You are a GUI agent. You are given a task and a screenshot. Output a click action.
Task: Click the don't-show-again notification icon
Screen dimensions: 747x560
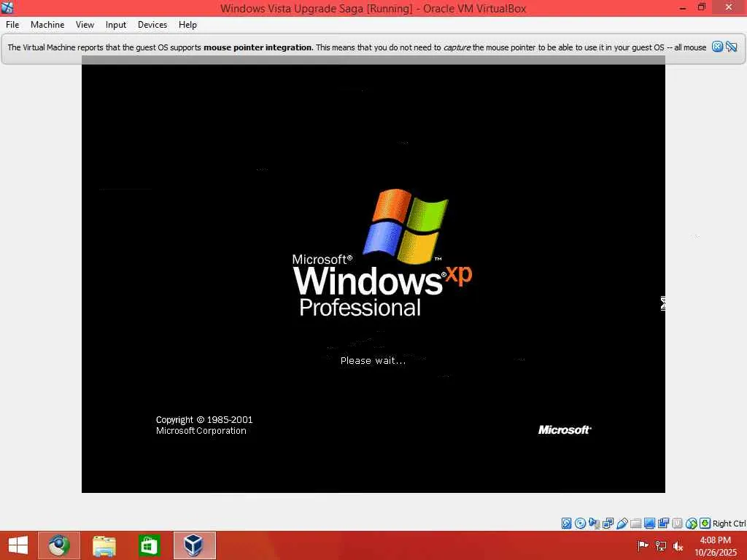pos(732,47)
